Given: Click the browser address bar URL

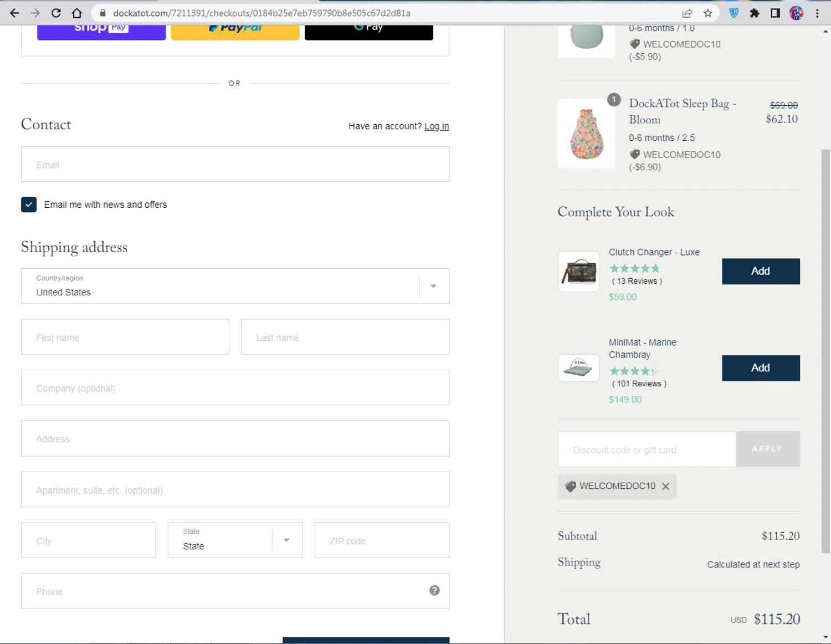Looking at the screenshot, I should tap(261, 13).
